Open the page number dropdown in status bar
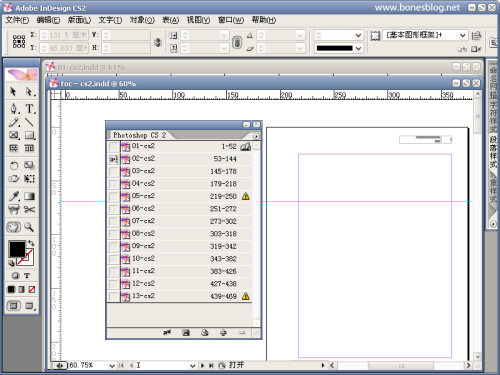 pos(192,366)
